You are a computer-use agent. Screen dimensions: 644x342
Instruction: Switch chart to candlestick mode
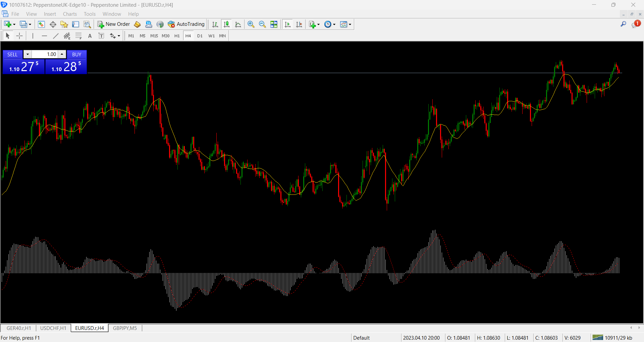tap(227, 24)
